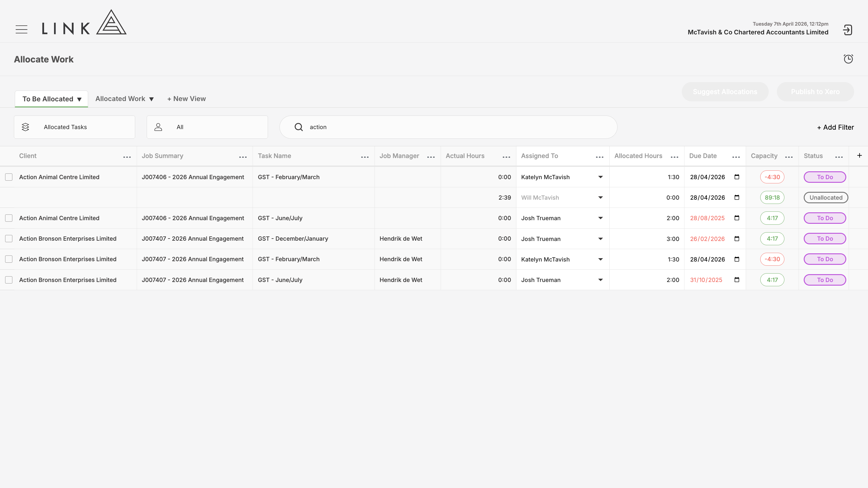Click + Add Filter
This screenshot has width=868, height=488.
(835, 127)
